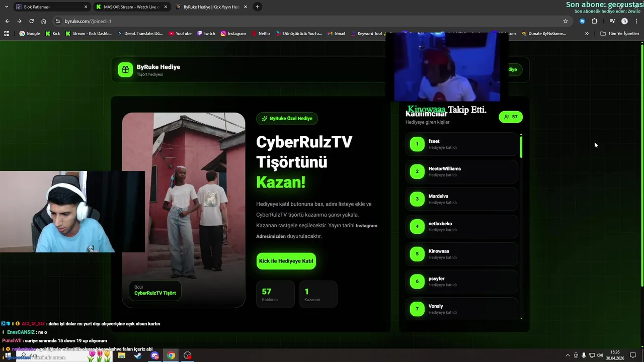Select participant pssyfer in the list
644x362 pixels.
461,282
